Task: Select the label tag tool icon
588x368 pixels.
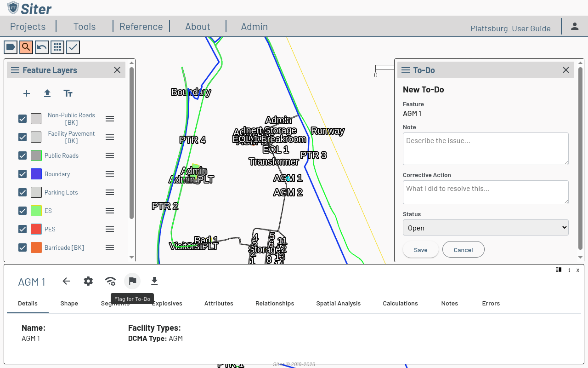Action: pyautogui.click(x=11, y=47)
